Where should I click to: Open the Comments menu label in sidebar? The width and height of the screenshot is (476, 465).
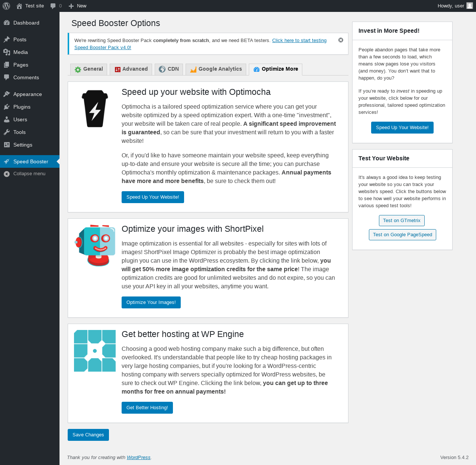(26, 77)
